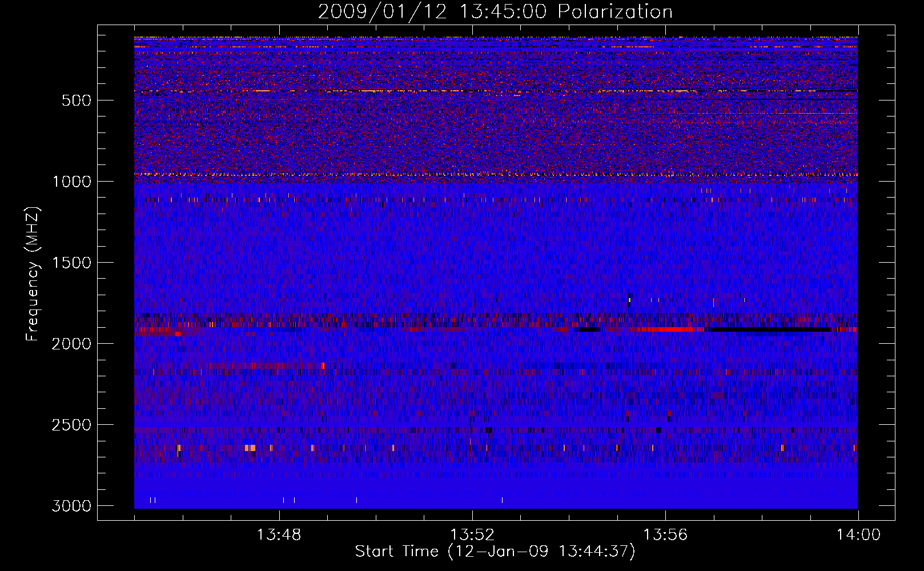Image resolution: width=924 pixels, height=571 pixels.
Task: Click the '2500' frequency tick label
Action: coord(71,425)
